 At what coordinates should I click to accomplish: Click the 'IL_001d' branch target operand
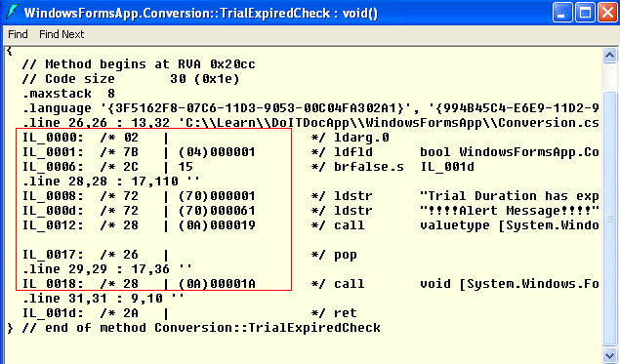[x=447, y=167]
